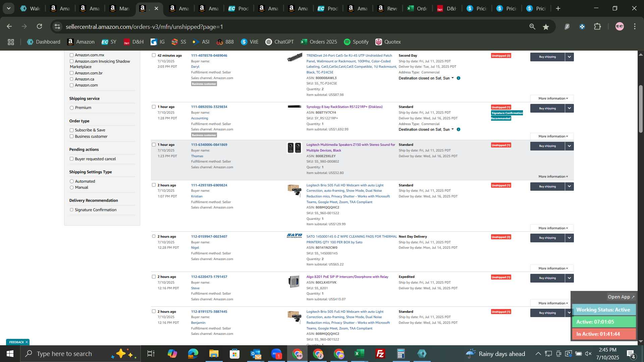Image resolution: width=644 pixels, height=362 pixels.
Task: Open the D&H bookmark
Action: (x=133, y=42)
